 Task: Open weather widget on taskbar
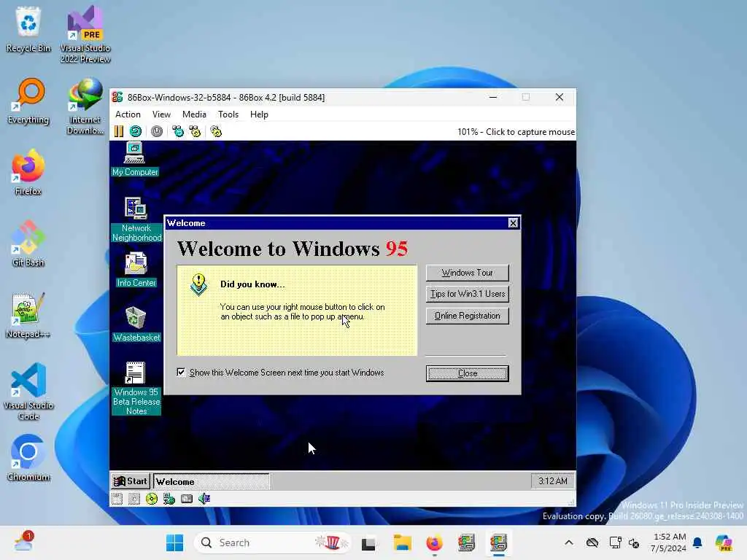[24, 542]
